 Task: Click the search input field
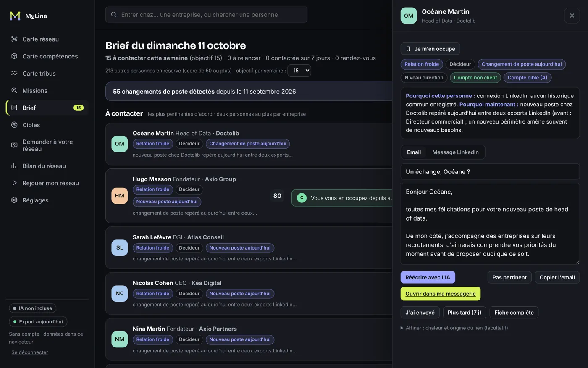(x=206, y=15)
